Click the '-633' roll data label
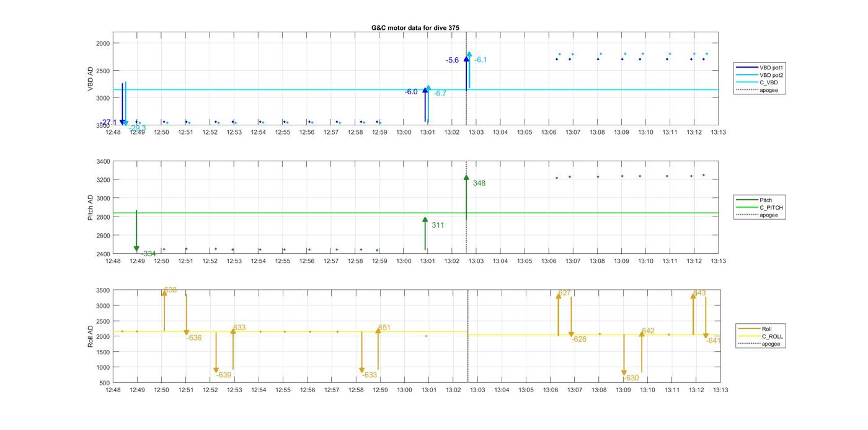Image resolution: width=868 pixels, height=430 pixels. point(370,375)
